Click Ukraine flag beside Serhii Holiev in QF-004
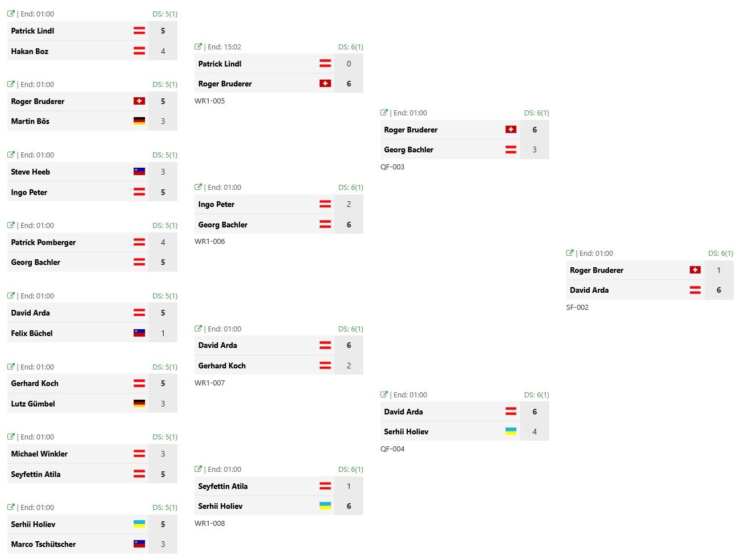 click(511, 432)
